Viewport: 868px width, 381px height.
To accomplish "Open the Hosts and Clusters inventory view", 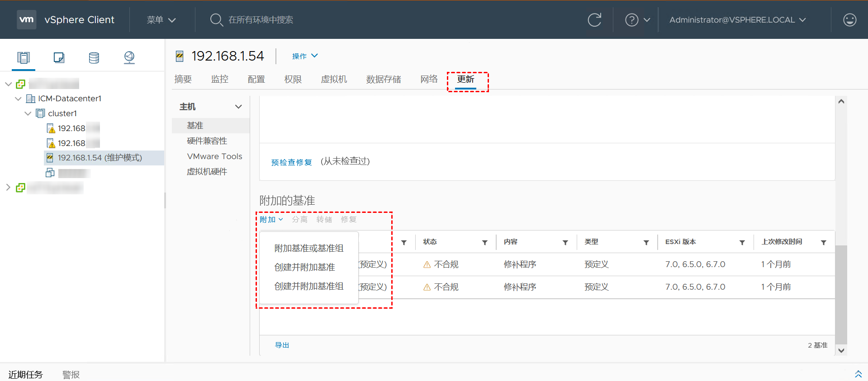I will (24, 57).
